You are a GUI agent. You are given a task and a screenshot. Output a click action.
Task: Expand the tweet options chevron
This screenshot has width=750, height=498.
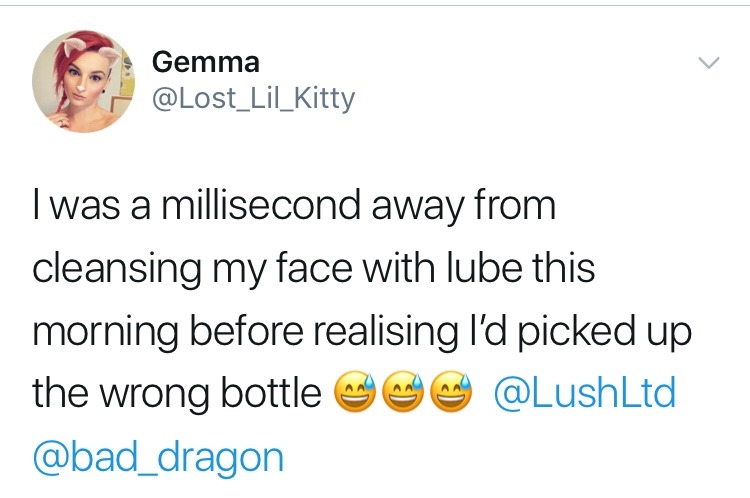(x=708, y=63)
